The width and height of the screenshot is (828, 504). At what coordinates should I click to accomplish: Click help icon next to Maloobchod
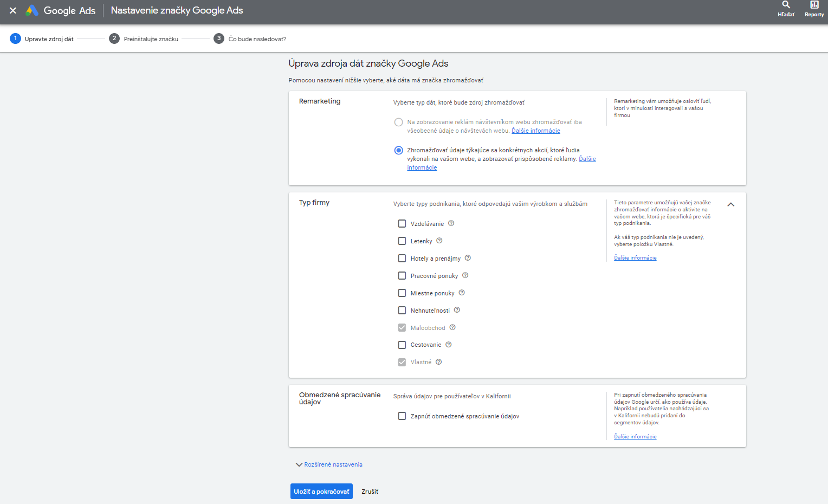pyautogui.click(x=452, y=327)
